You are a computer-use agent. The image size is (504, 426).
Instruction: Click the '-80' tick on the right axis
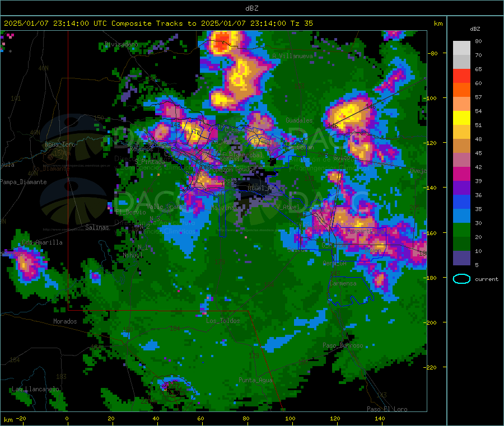click(x=433, y=53)
